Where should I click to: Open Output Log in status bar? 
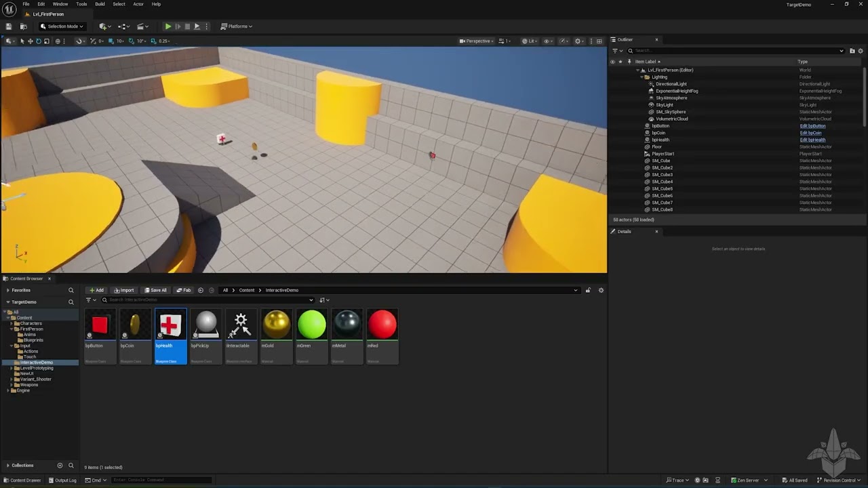coord(62,481)
